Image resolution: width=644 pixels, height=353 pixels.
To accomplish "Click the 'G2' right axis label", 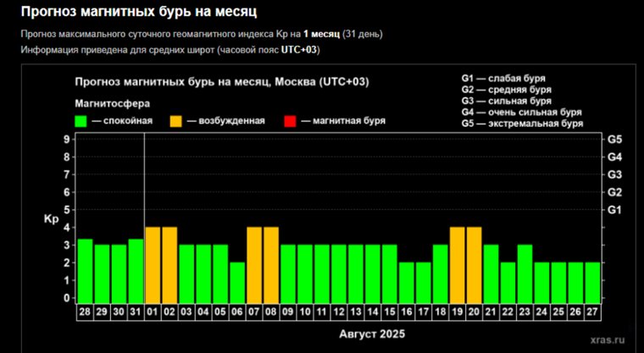I will pyautogui.click(x=614, y=192).
